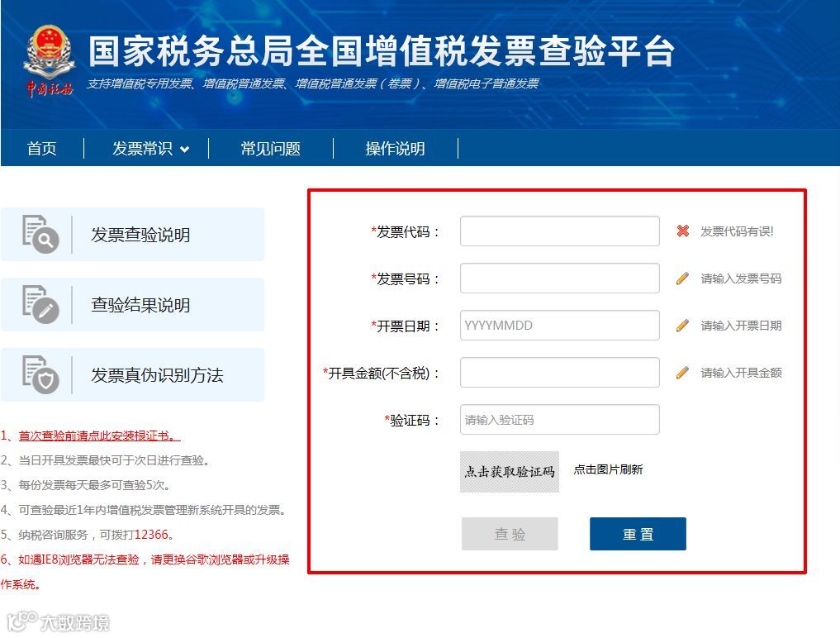840x638 pixels.
Task: Click the 支持增值税专用发票 subtitle line
Action: point(313,83)
